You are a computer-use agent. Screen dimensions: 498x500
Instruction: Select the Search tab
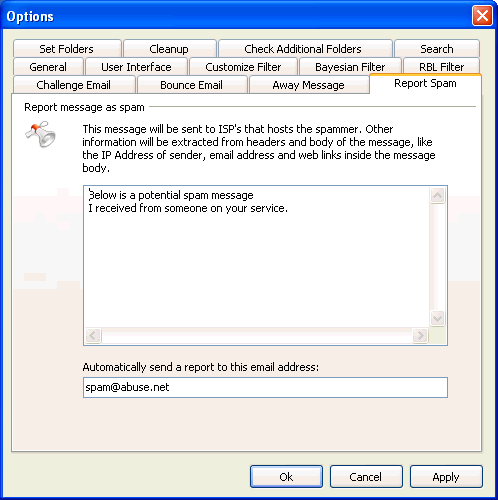pos(437,49)
